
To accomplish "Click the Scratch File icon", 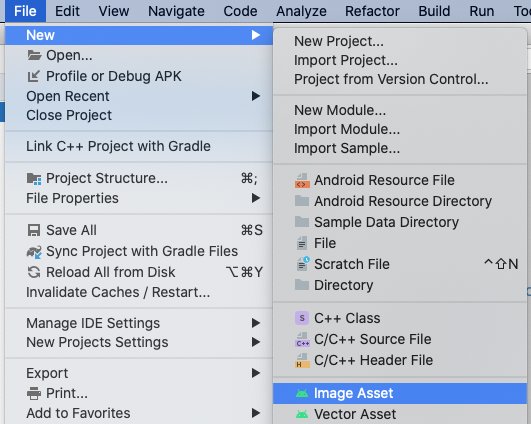I will tap(302, 264).
